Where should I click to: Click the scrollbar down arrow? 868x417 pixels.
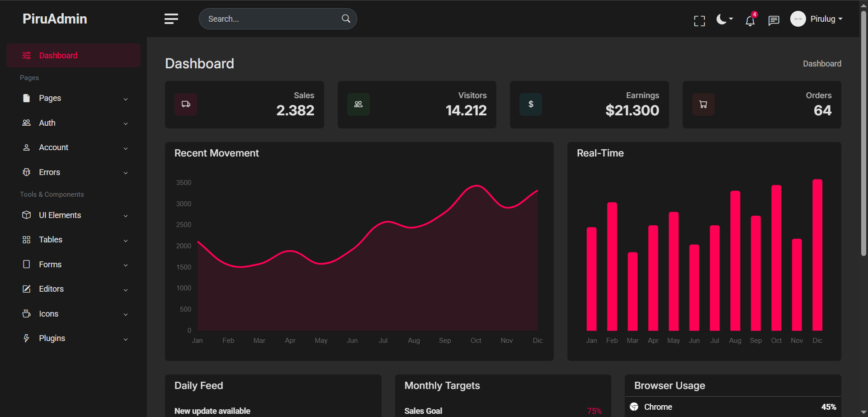863,412
